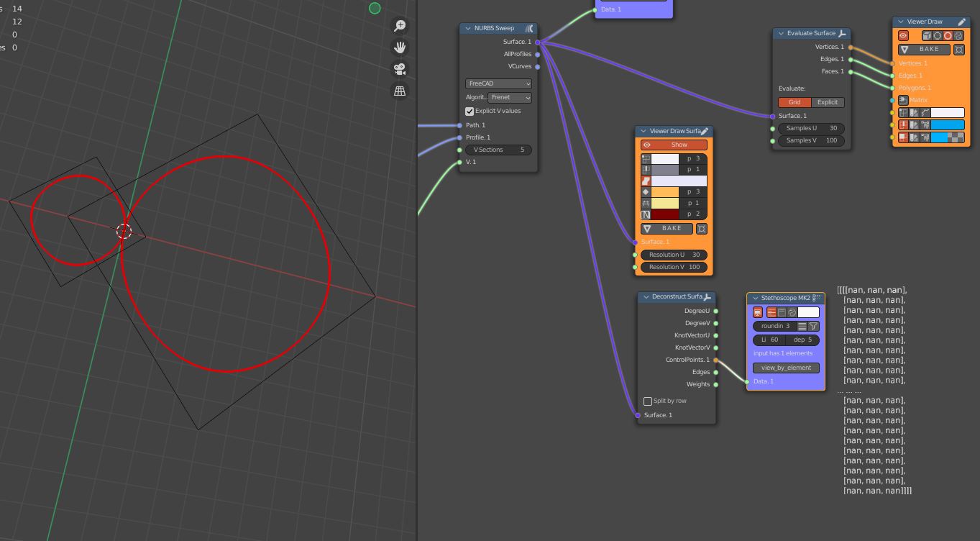Screen dimensions: 980x541
Task: Click the orange color swatch in Viewer Draw Surface
Action: pos(666,192)
